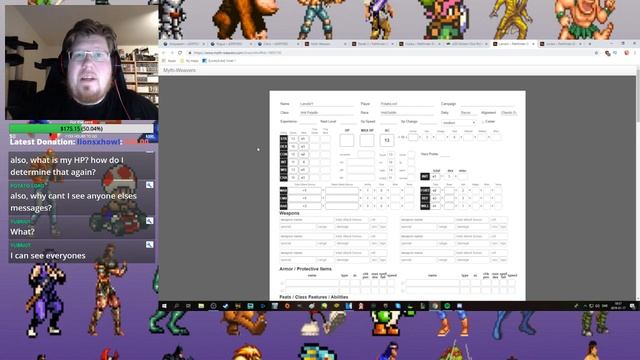Switch to the last Pathfinder tab
This screenshot has height=360, width=640.
(560, 44)
